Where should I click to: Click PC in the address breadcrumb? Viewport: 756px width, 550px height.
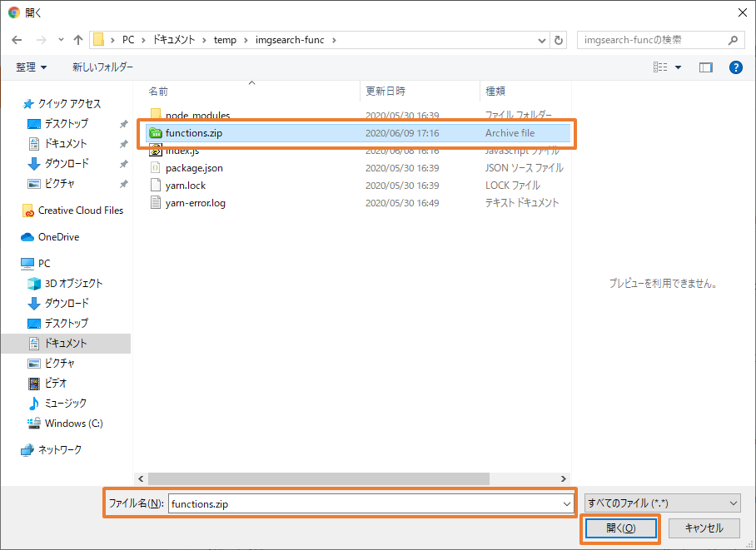coord(128,40)
